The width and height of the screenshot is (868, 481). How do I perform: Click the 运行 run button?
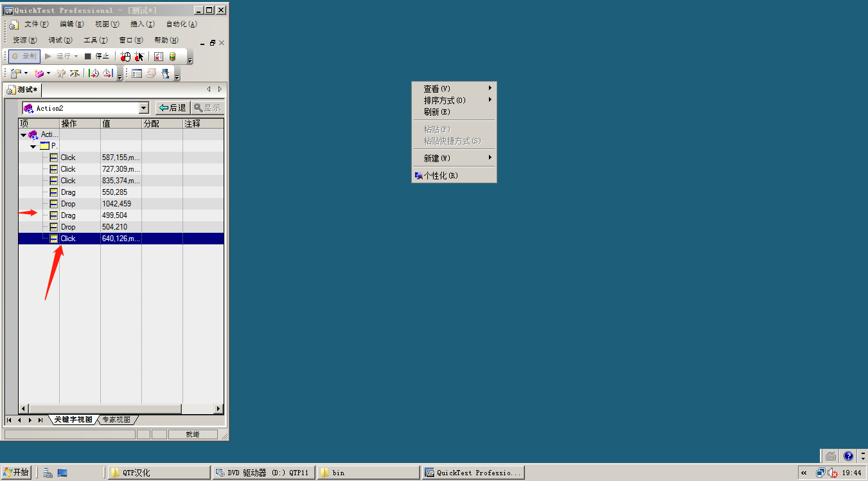[x=57, y=57]
